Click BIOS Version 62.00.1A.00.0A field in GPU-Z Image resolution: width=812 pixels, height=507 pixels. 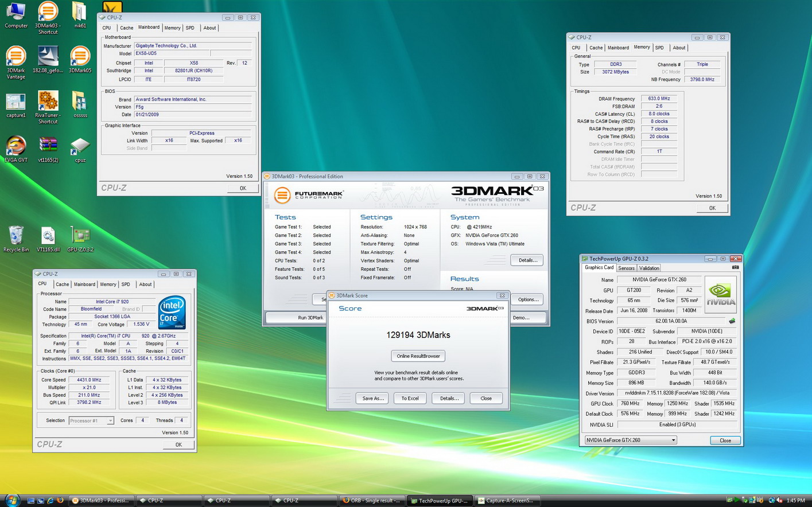coord(671,321)
